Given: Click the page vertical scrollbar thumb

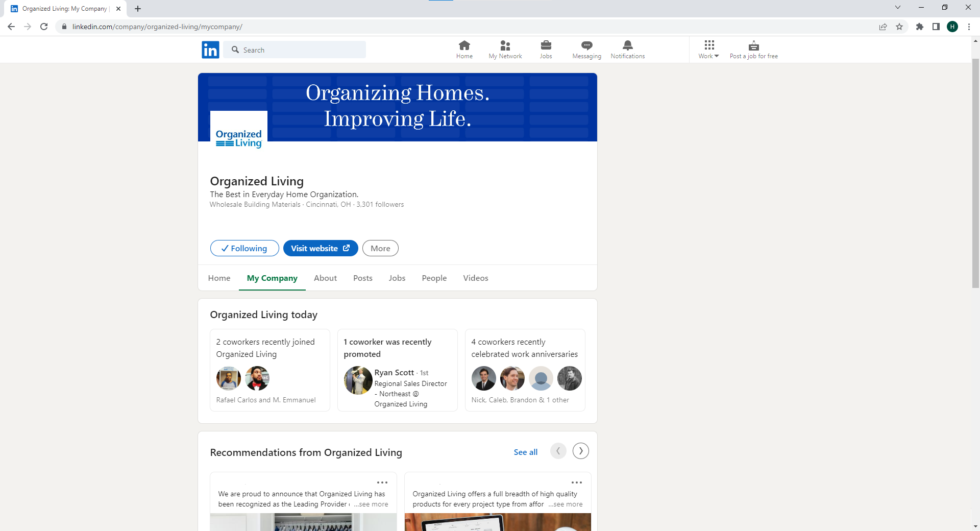Looking at the screenshot, I should [x=975, y=173].
